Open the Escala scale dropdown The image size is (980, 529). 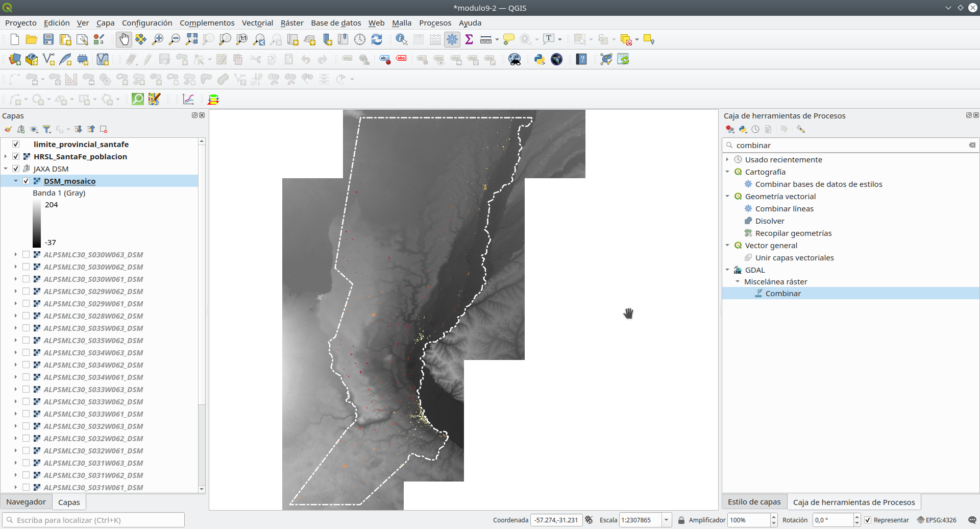(666, 520)
